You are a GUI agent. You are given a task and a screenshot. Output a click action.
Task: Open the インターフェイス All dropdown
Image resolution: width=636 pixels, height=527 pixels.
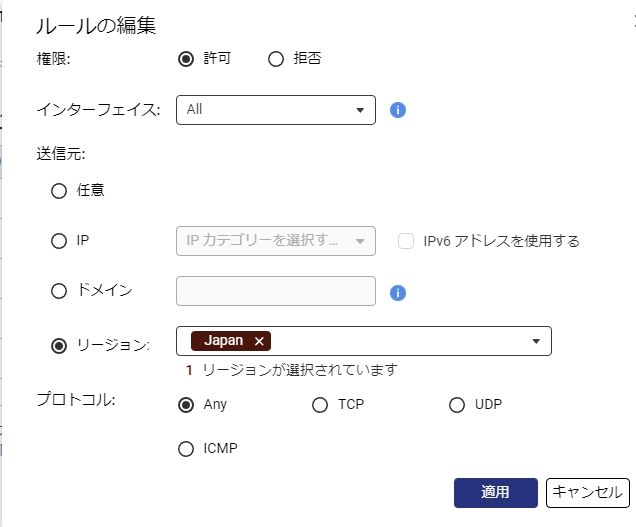275,110
